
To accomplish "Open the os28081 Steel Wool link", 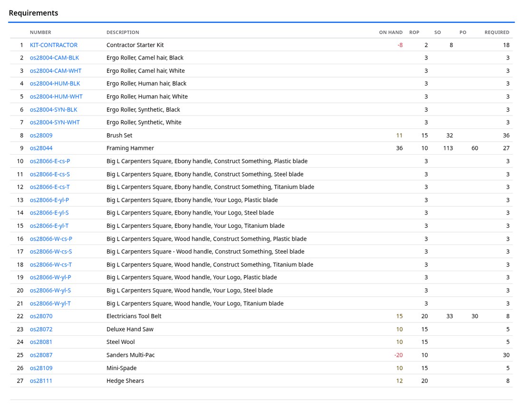I will (x=41, y=342).
